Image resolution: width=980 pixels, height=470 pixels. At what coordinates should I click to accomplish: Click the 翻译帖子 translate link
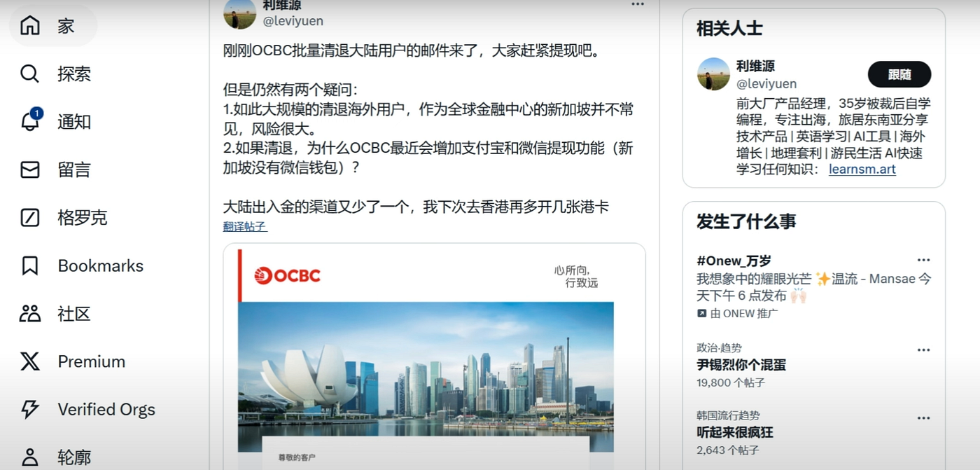tap(245, 226)
